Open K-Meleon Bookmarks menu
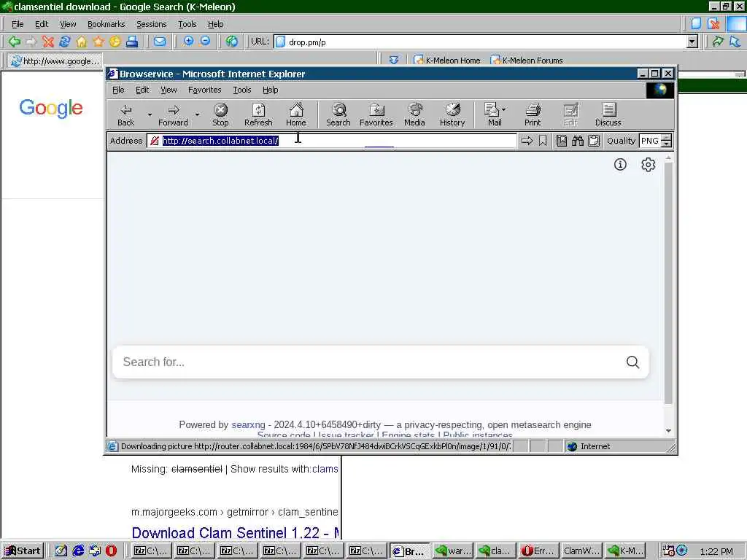Viewport: 747px width, 560px height. pos(107,24)
